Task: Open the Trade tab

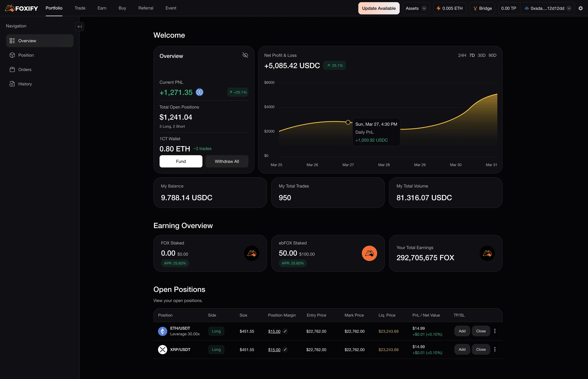Action: tap(80, 8)
